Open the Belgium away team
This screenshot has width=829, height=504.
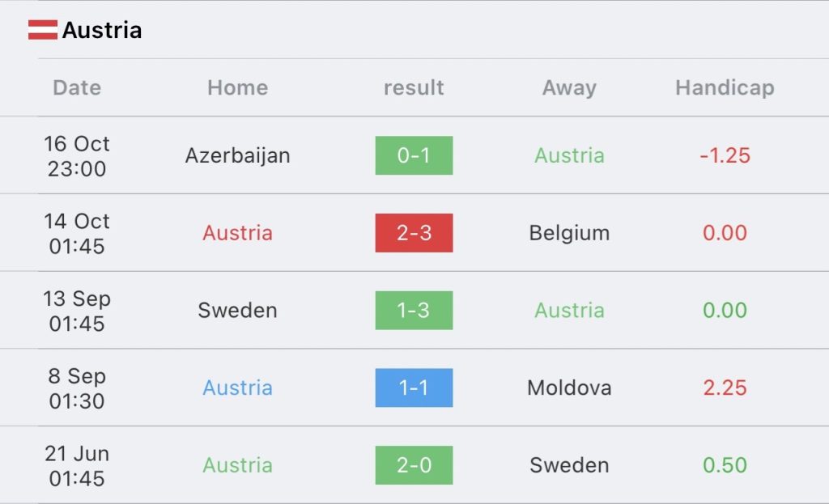(569, 233)
